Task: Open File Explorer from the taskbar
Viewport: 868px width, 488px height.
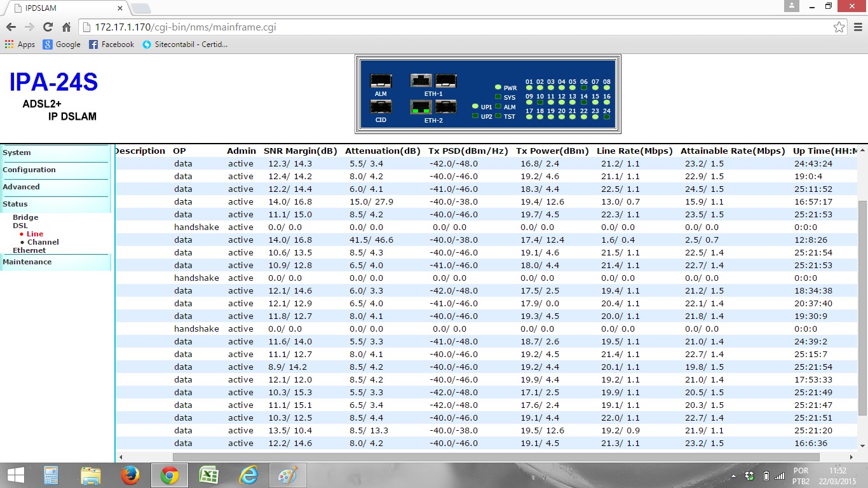Action: click(x=90, y=475)
